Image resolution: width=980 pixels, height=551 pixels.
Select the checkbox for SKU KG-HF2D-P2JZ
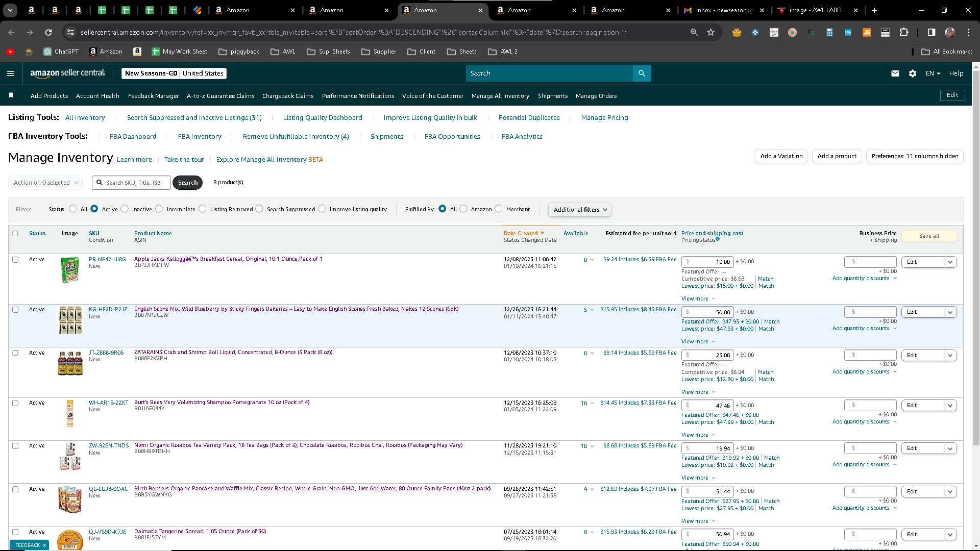point(15,310)
